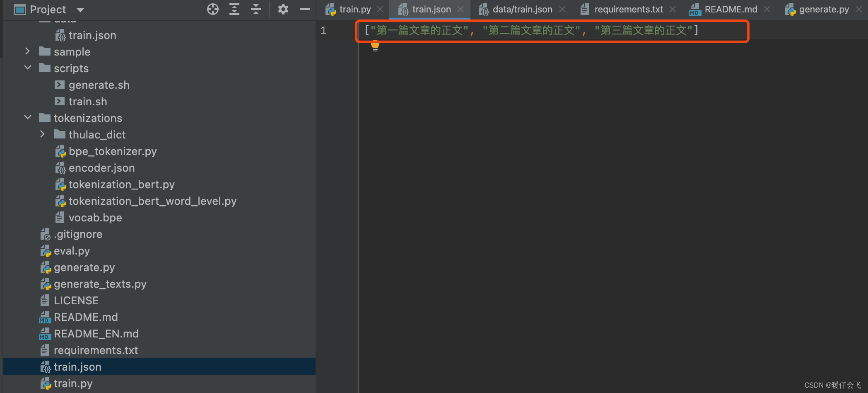The width and height of the screenshot is (868, 393).
Task: Select tokenization_bert.py in the tree
Action: click(x=122, y=184)
